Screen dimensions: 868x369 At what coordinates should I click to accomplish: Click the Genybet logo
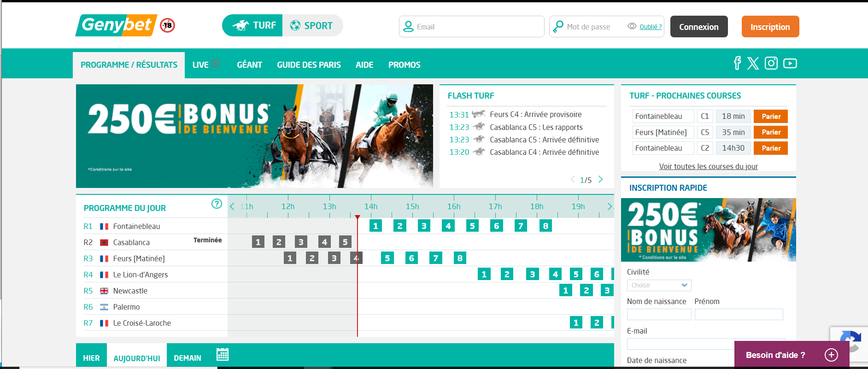(117, 25)
